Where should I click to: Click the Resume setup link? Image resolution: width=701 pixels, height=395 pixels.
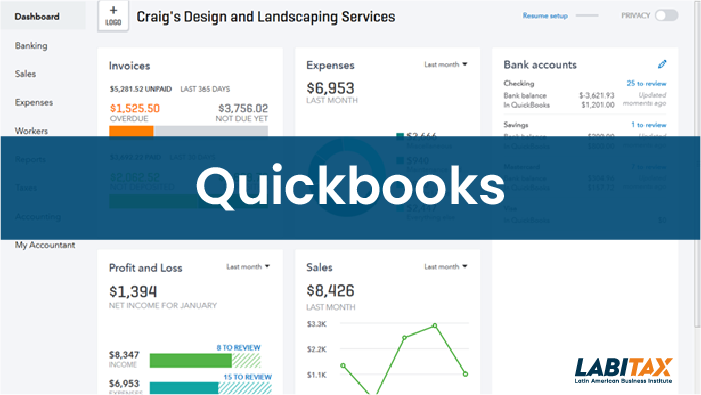545,16
